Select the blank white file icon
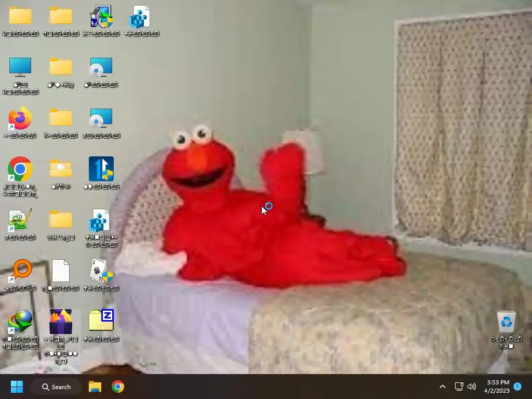Viewport: 532px width, 399px height. coord(61,271)
